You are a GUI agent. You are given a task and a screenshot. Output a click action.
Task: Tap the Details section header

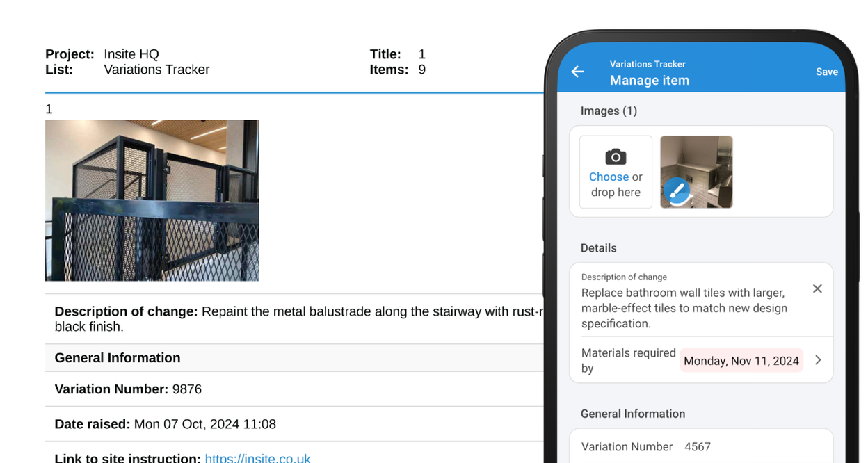(599, 247)
